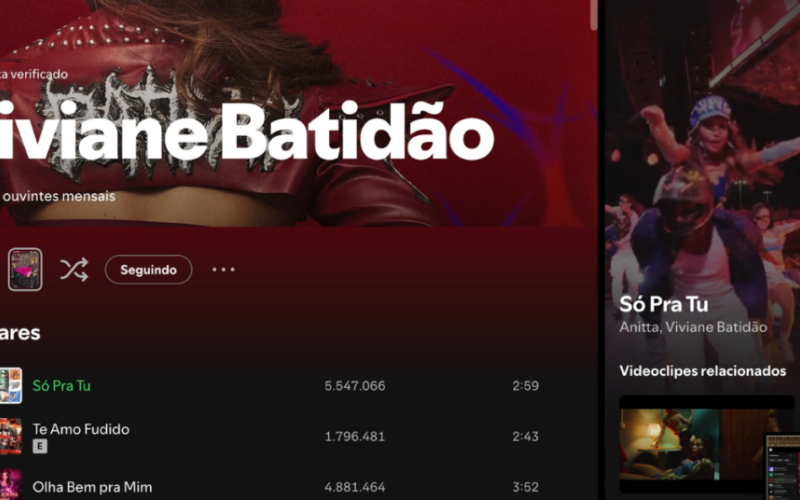Click the album preview thumbnail beside shuffle
This screenshot has height=500, width=800.
click(x=25, y=269)
